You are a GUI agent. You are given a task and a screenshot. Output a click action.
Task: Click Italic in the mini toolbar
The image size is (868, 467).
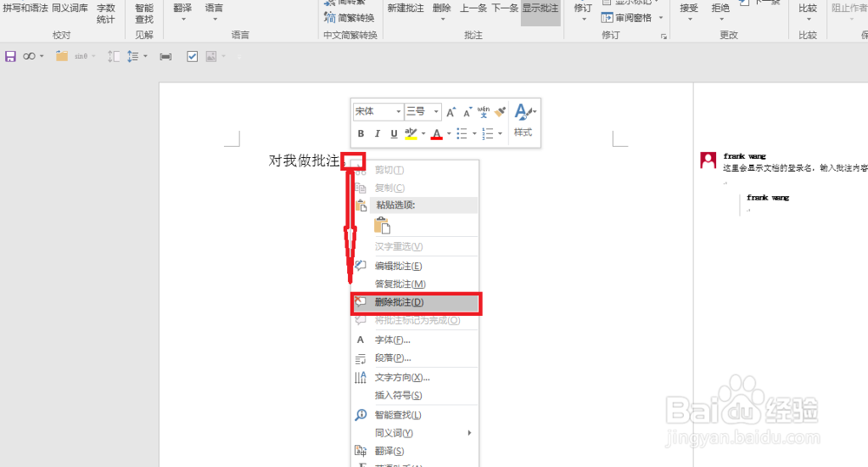click(377, 134)
